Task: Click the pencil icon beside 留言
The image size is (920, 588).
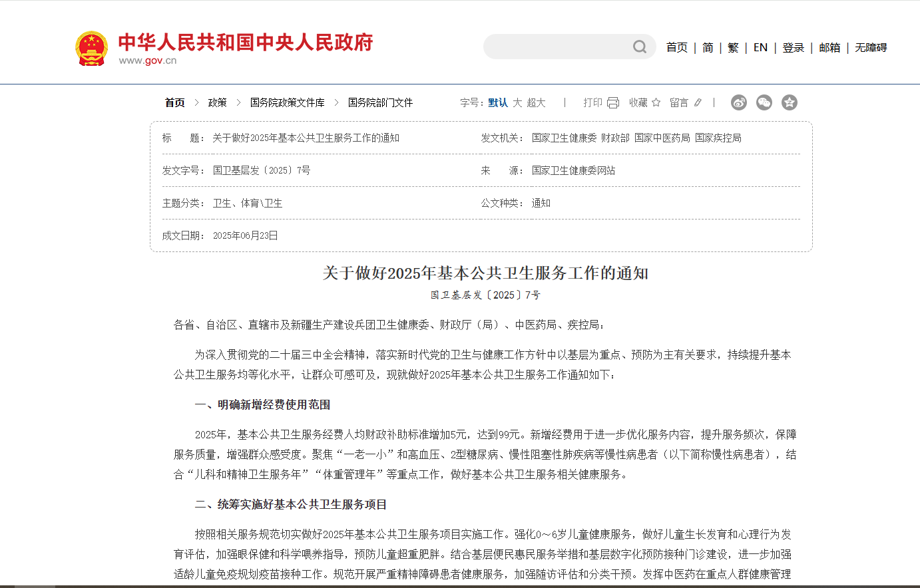Action: pos(698,102)
